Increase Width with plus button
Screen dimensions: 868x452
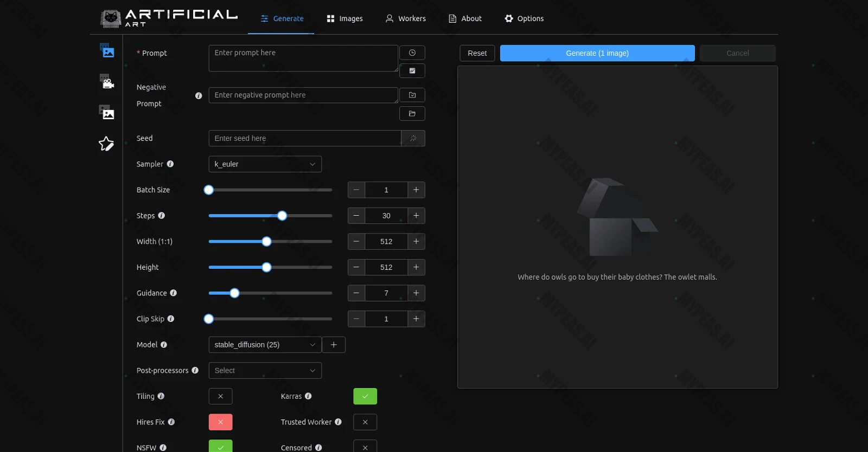point(416,242)
